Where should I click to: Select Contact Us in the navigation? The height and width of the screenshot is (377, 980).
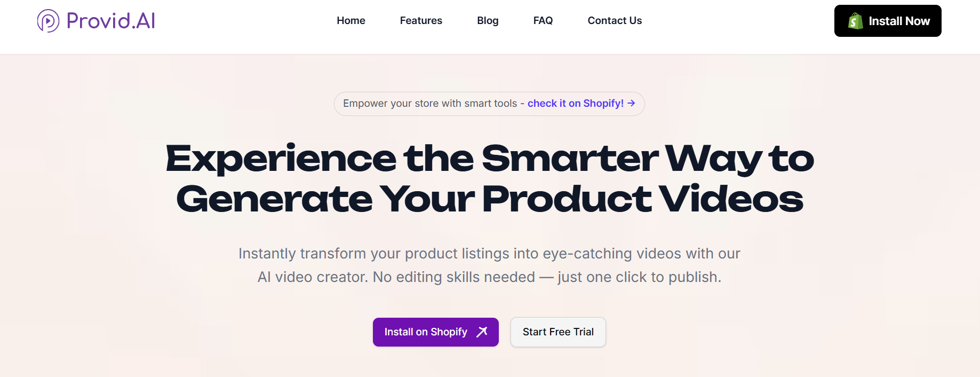coord(614,20)
